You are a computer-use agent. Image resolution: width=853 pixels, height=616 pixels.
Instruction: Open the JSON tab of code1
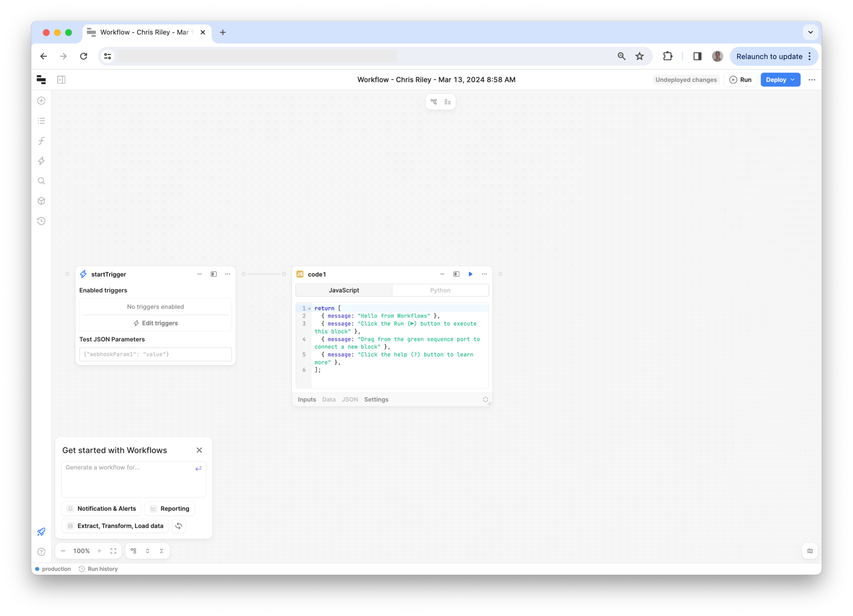(350, 399)
